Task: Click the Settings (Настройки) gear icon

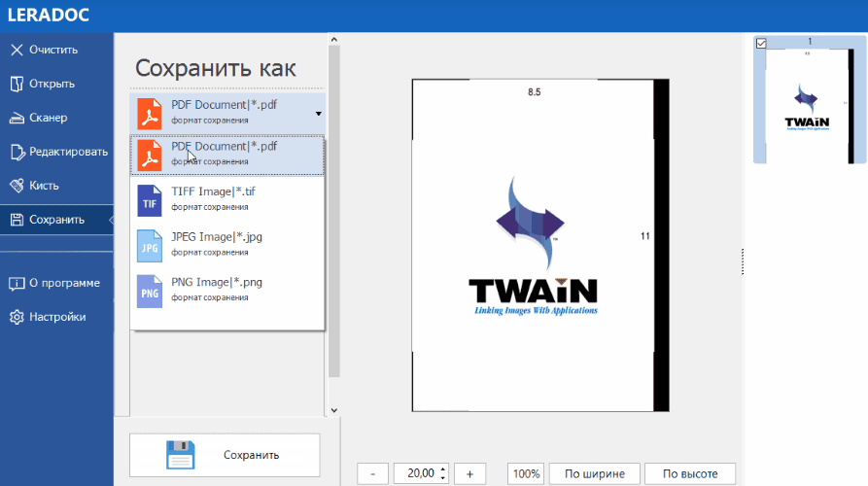Action: coord(17,317)
